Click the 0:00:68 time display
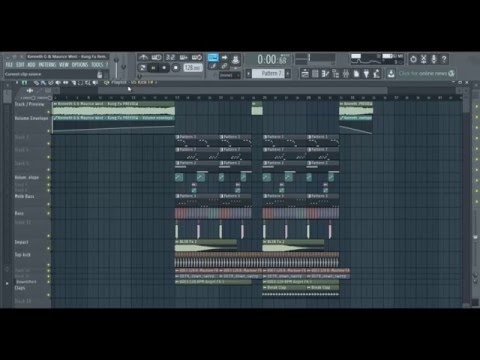The width and height of the screenshot is (480, 360). click(x=272, y=60)
